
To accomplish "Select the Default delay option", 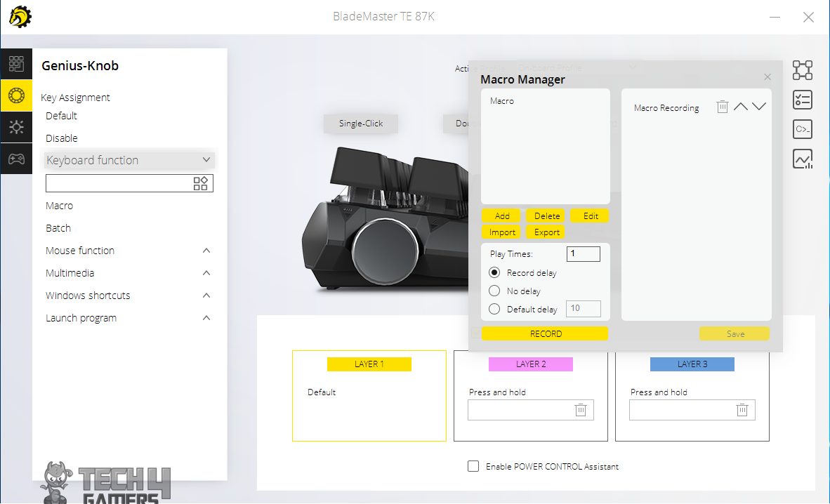I will click(494, 309).
